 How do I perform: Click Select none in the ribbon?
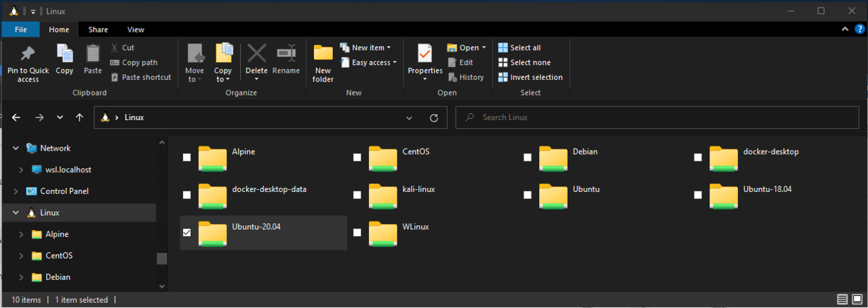pos(524,62)
